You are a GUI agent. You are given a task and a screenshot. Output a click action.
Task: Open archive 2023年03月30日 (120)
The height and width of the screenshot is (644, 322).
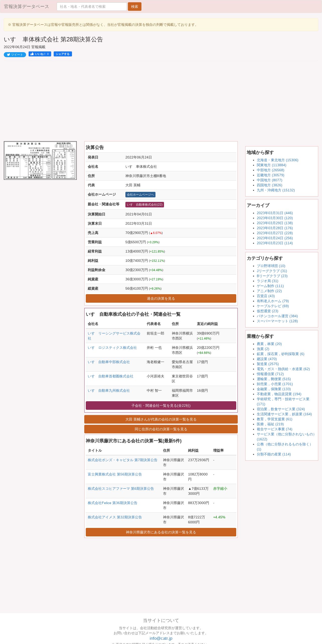[x=275, y=218]
